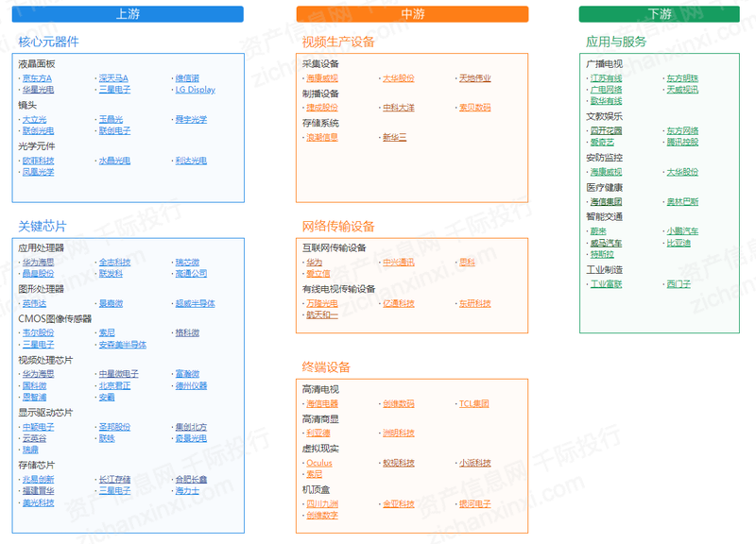Open the 德州仪器 link
The width and height of the screenshot is (756, 544).
(191, 386)
